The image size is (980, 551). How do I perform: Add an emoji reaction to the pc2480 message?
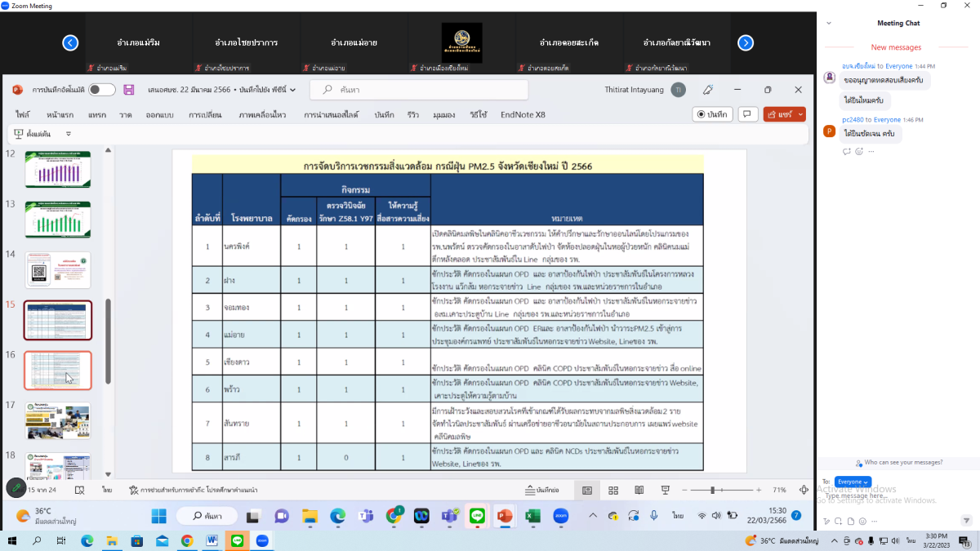(859, 151)
